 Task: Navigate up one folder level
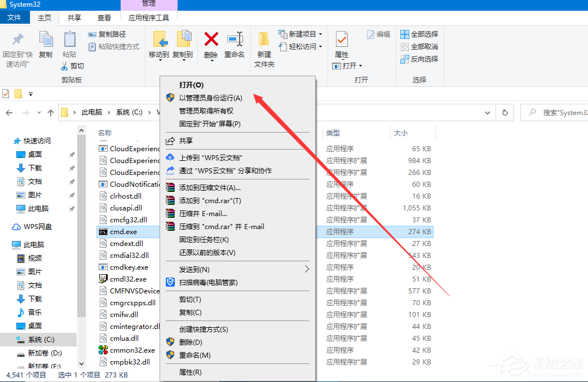click(x=50, y=112)
